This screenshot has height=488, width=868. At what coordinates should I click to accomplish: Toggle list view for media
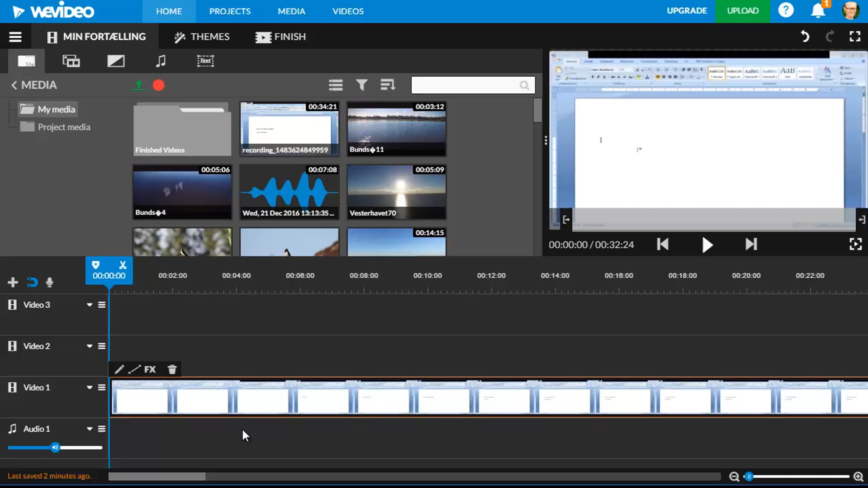[336, 85]
